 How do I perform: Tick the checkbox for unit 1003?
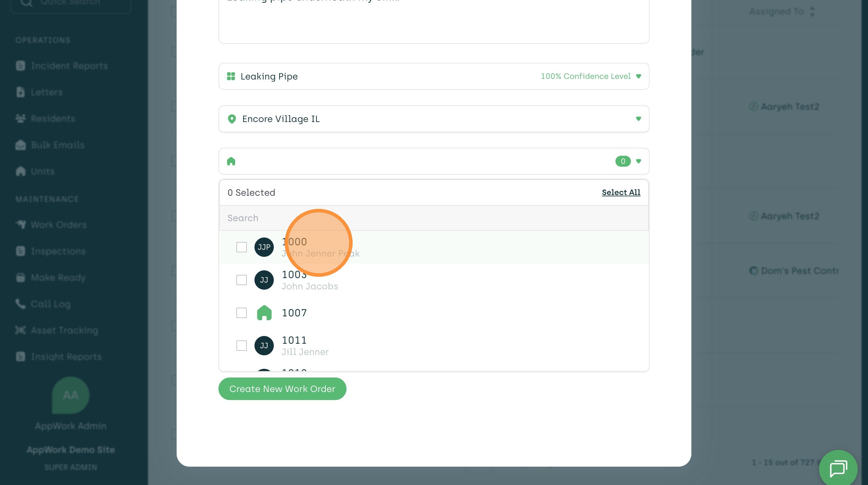[242, 280]
